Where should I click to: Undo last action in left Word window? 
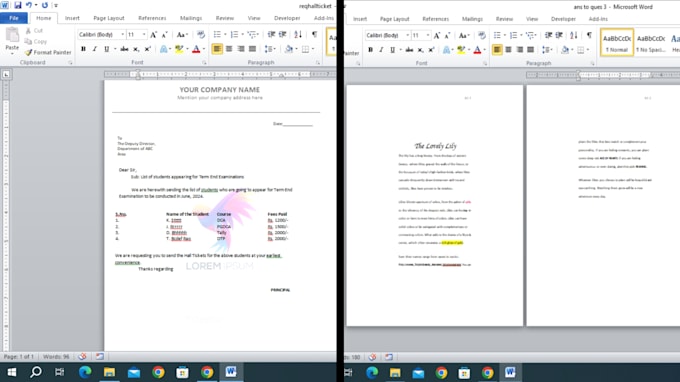[29, 5]
